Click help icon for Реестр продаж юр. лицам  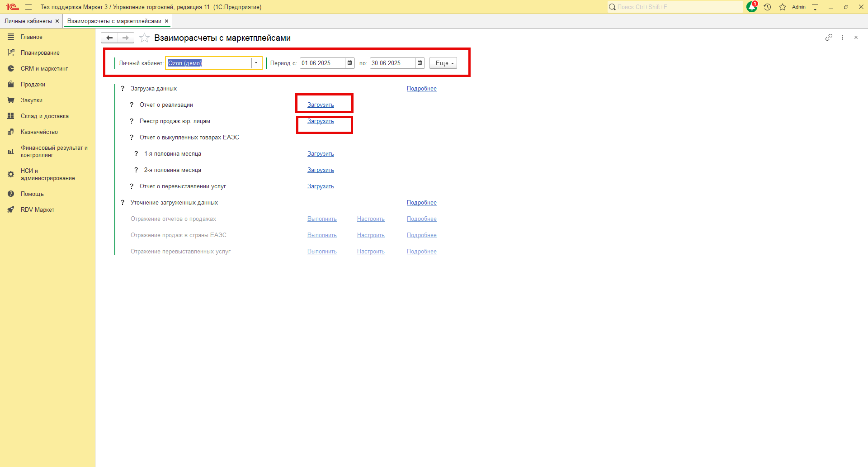132,121
